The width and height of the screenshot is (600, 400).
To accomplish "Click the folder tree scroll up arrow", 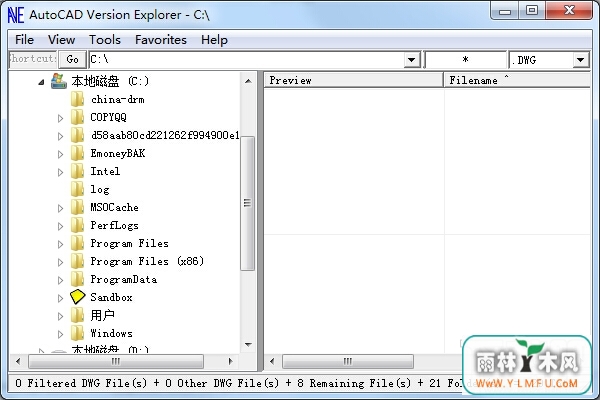I will [248, 81].
